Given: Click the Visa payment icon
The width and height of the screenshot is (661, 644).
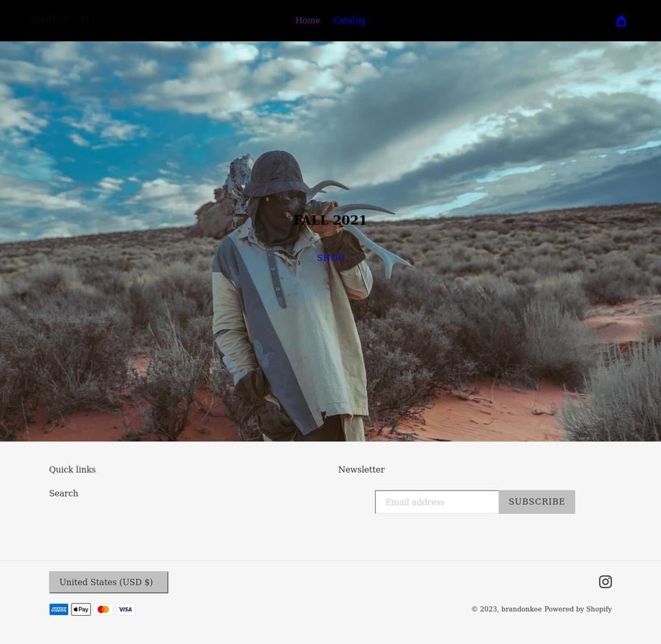Looking at the screenshot, I should (125, 609).
